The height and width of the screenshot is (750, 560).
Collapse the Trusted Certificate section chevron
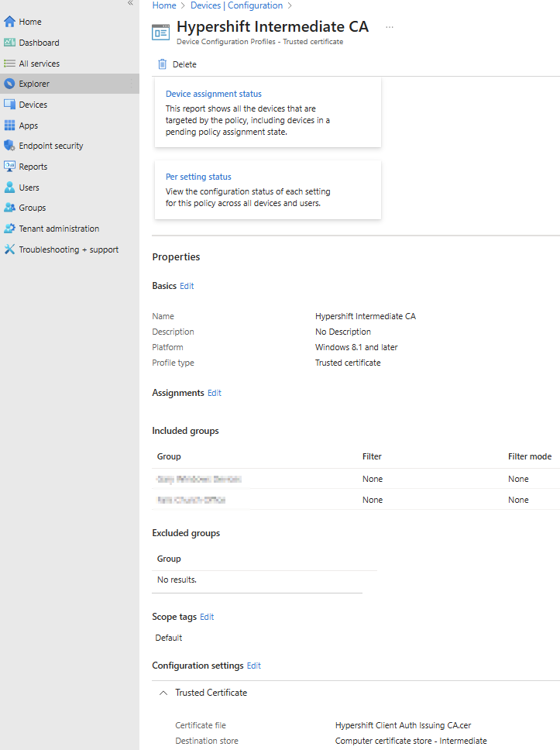(x=163, y=693)
